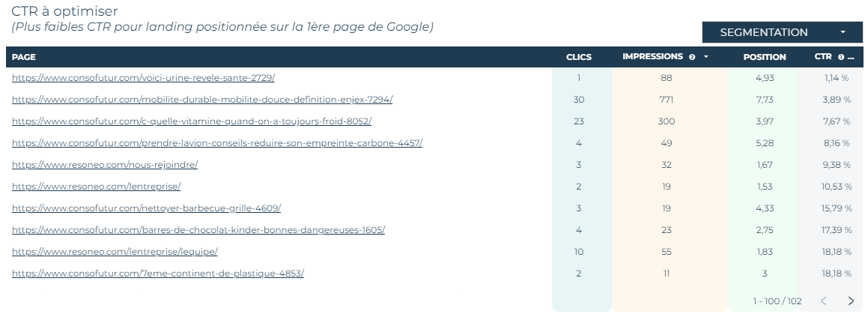Click the CTR column info icon
The width and height of the screenshot is (868, 317).
tap(841, 57)
